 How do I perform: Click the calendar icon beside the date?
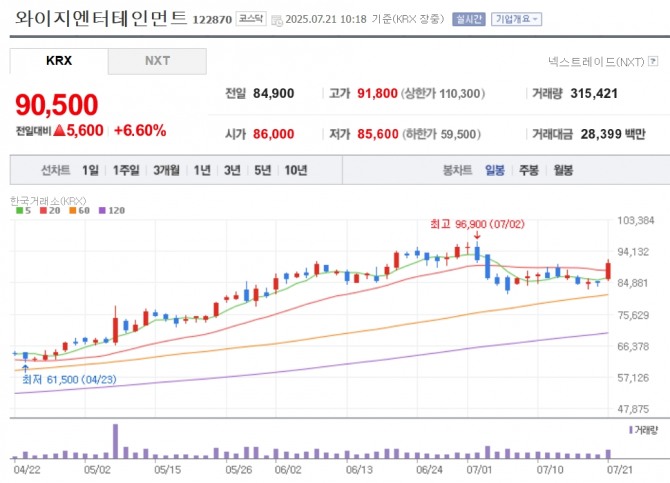[x=277, y=20]
